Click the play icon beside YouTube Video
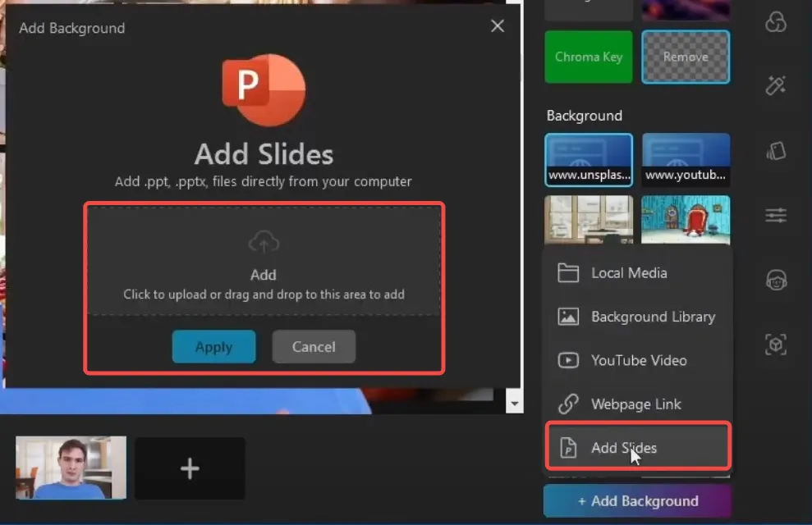Screen dimensions: 812x525 pyautogui.click(x=568, y=360)
